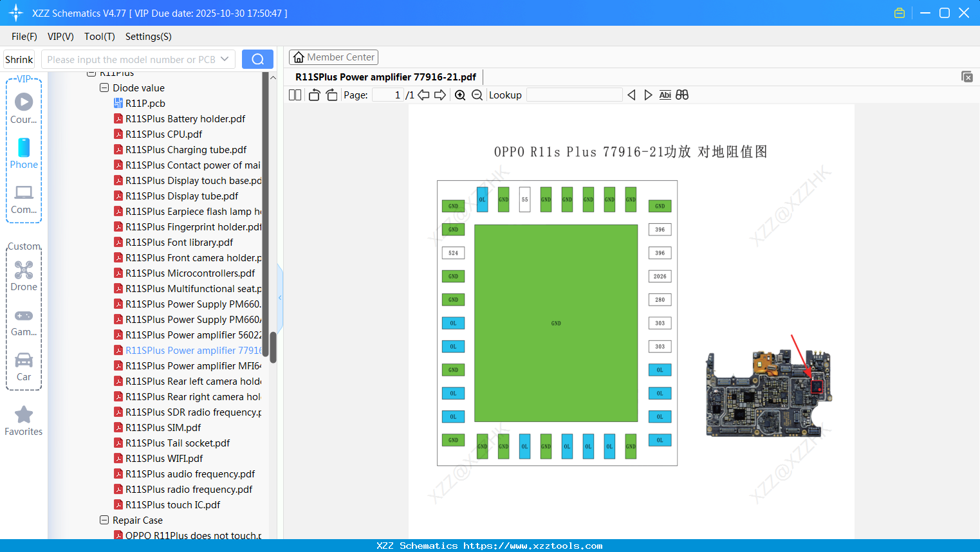The height and width of the screenshot is (552, 980).
Task: Open R11SPlus Tail socket.pdf
Action: click(x=178, y=443)
